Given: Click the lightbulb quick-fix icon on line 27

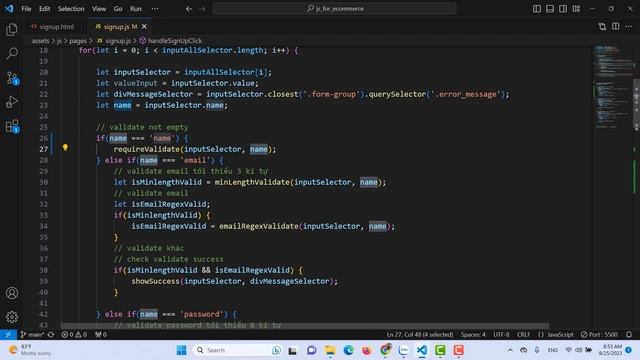Looking at the screenshot, I should point(65,148).
